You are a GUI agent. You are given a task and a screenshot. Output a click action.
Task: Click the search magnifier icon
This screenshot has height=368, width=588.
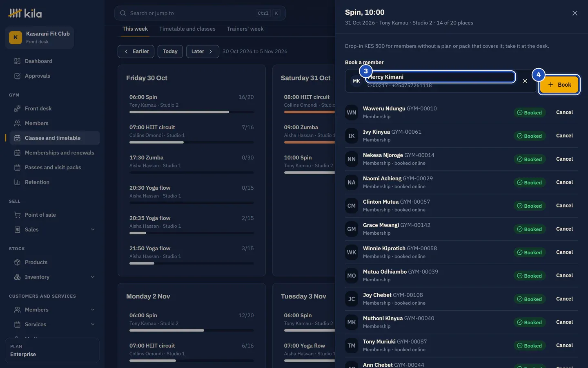coord(123,13)
